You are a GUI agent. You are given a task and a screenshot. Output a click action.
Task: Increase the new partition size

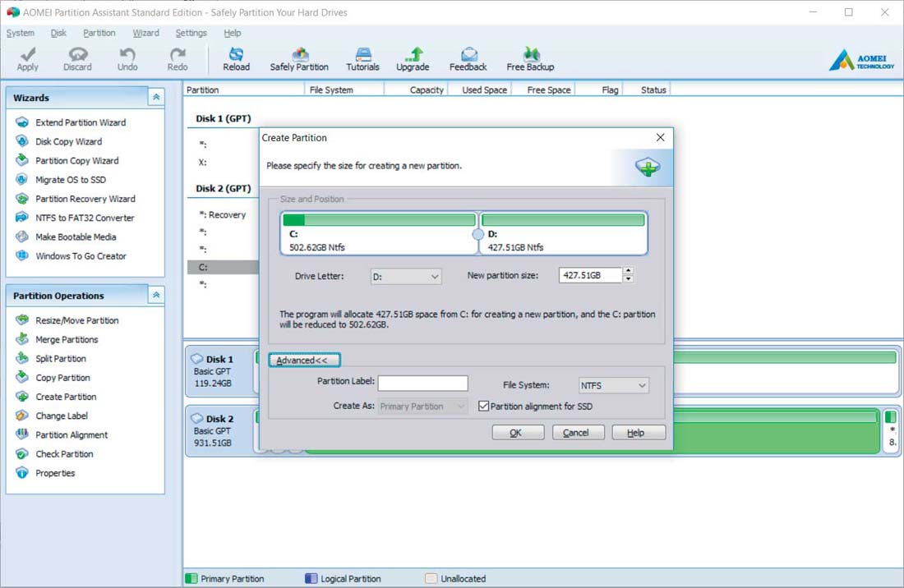629,271
